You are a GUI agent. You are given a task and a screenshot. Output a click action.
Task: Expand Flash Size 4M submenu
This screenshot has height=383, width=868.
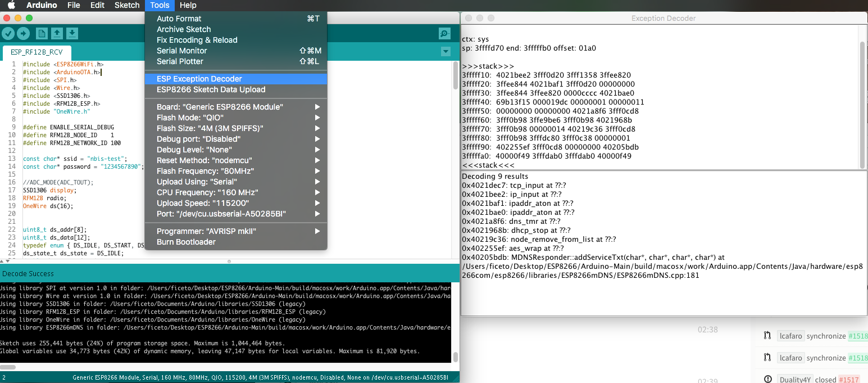pyautogui.click(x=236, y=128)
